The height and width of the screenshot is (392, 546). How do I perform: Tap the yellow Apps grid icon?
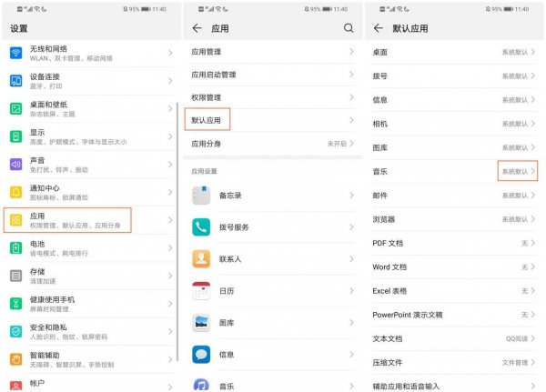[x=15, y=220]
